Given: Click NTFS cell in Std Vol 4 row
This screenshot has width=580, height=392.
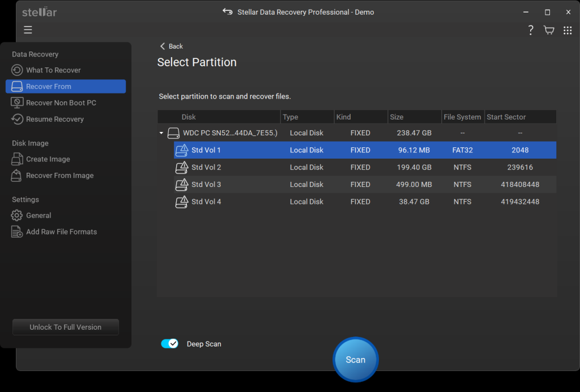Looking at the screenshot, I should (x=462, y=202).
